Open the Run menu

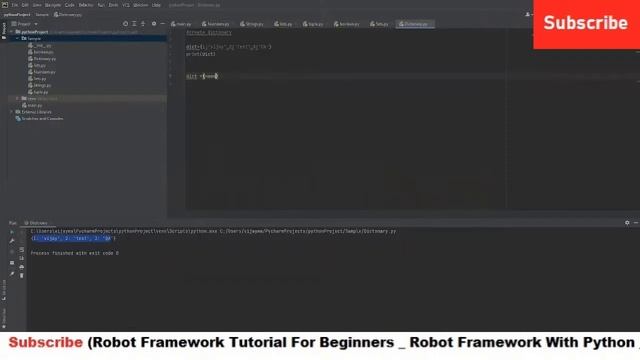(x=101, y=5)
